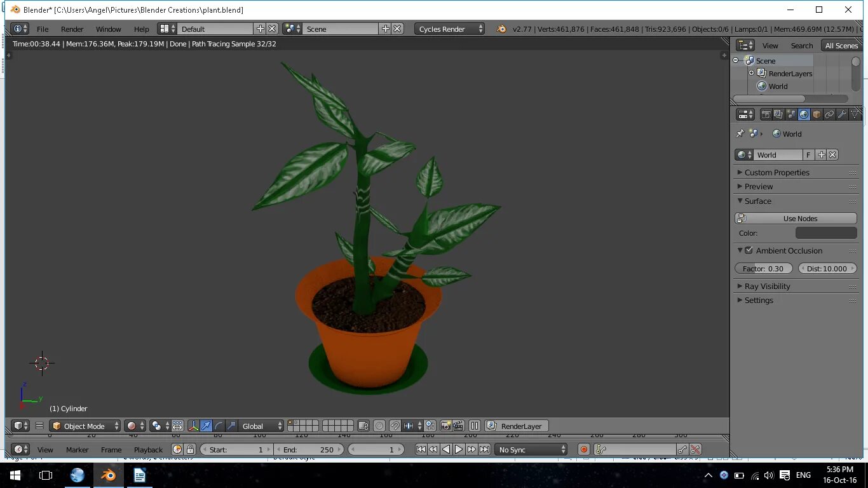
Task: Open the outliner View menu
Action: point(770,46)
